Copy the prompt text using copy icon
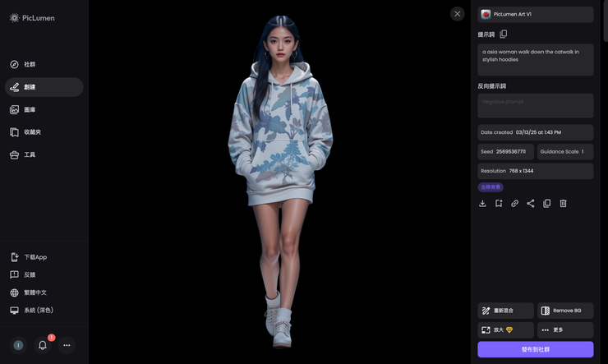 504,34
